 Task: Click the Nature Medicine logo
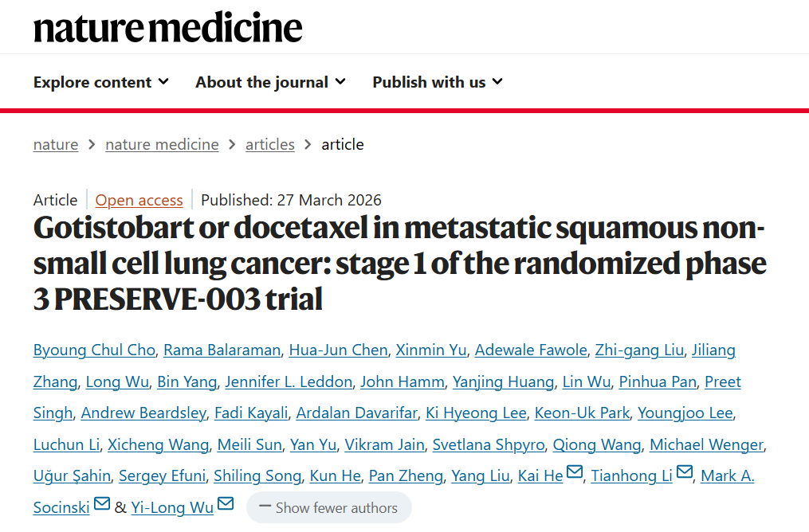pyautogui.click(x=167, y=28)
